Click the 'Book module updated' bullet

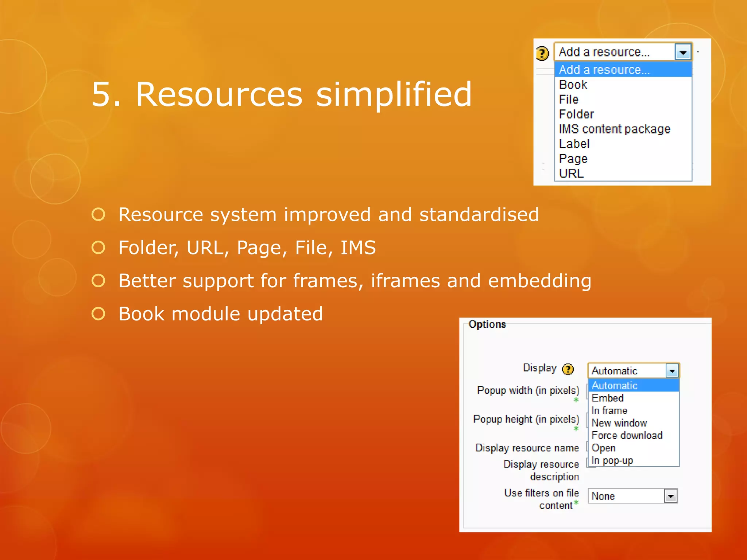pyautogui.click(x=221, y=314)
